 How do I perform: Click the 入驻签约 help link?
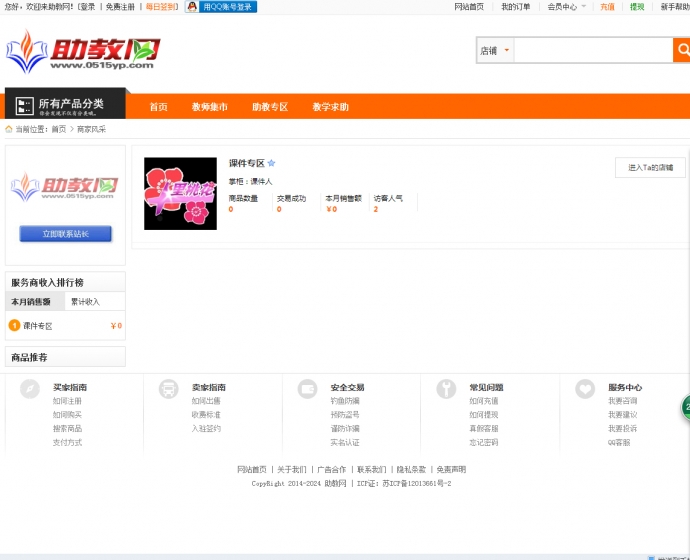[x=206, y=428]
